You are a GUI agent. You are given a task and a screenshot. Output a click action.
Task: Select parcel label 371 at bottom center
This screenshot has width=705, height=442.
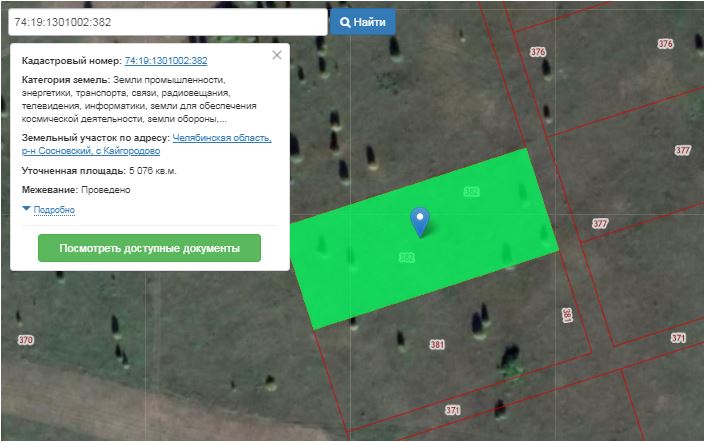(x=453, y=411)
